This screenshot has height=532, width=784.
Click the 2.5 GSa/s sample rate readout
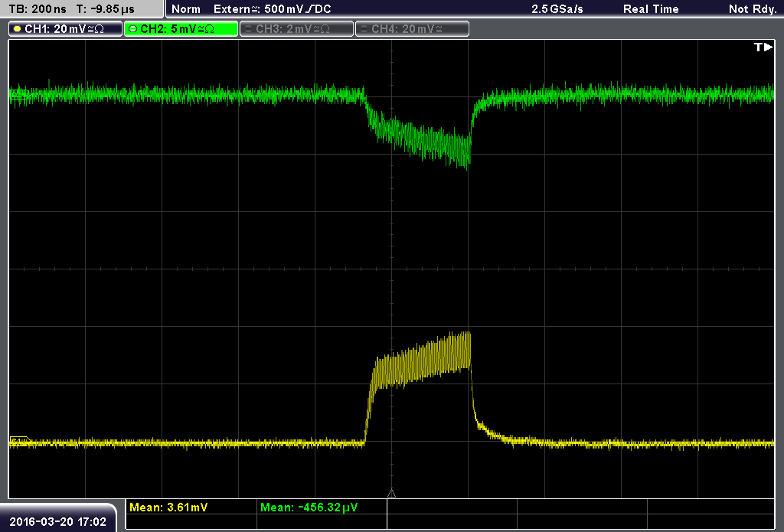[x=557, y=9]
